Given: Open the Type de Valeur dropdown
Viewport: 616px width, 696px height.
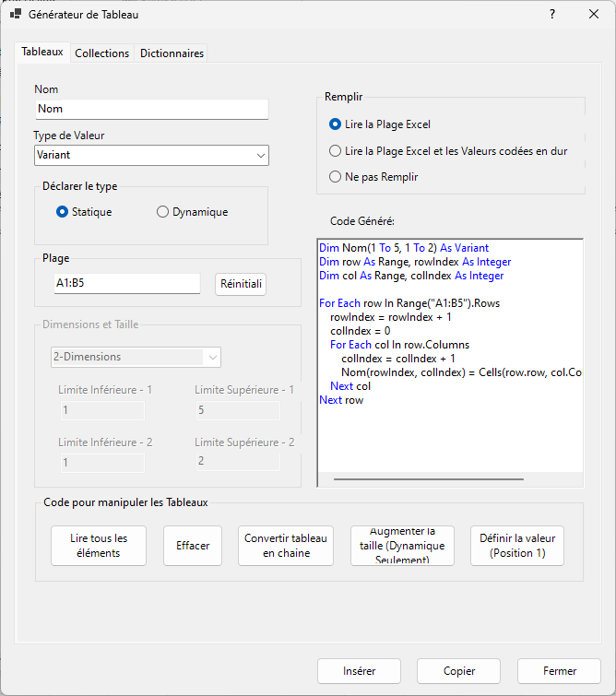Looking at the screenshot, I should (x=151, y=156).
